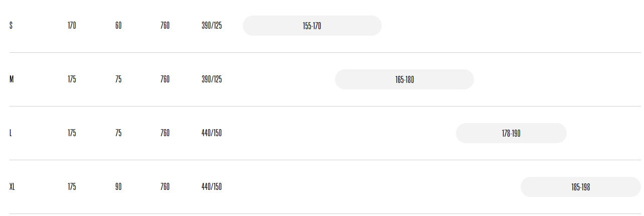Screen dimensions: 644x216
Task: Select the 165-180 height range pill
Action: pos(404,79)
